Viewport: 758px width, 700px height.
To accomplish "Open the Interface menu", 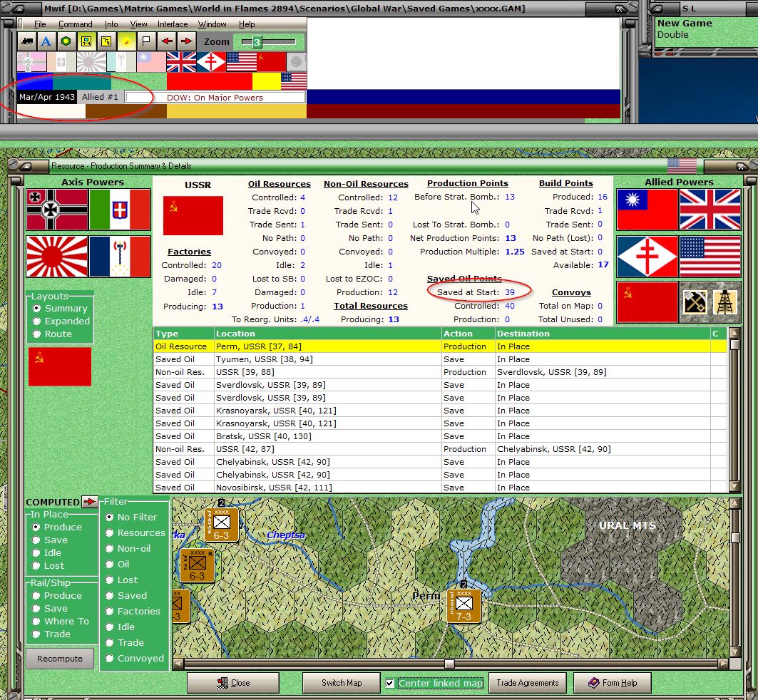I will pyautogui.click(x=173, y=24).
